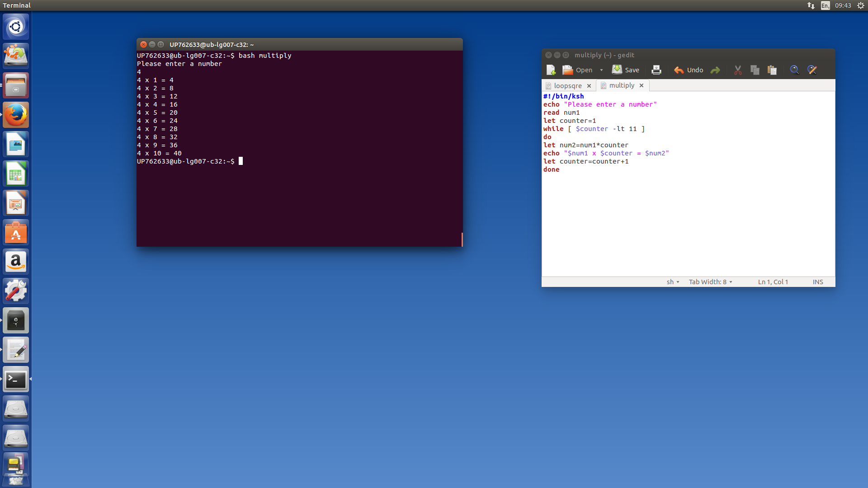Viewport: 868px width, 488px height.
Task: Open the Tab Width dropdown
Action: pos(711,282)
